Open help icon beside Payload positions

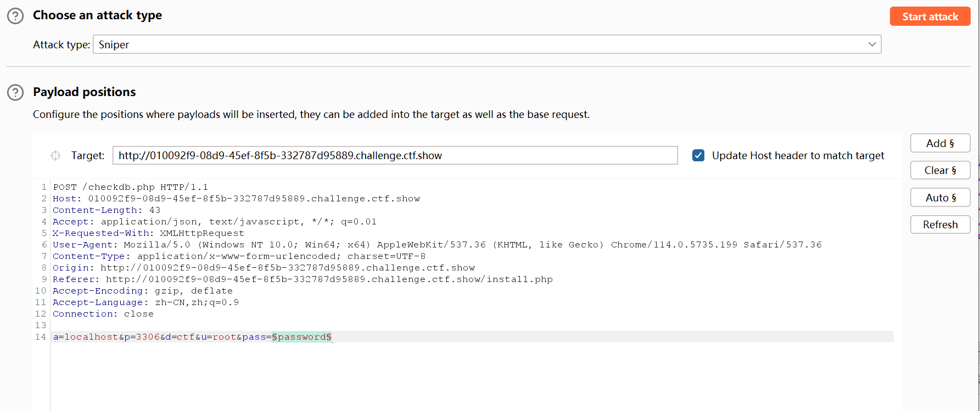tap(15, 92)
